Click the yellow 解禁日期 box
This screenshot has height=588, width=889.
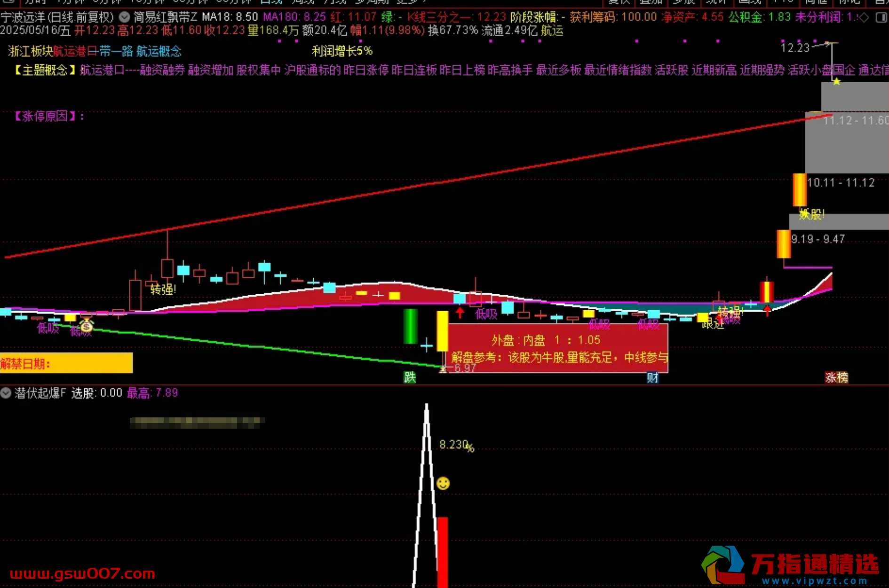[66, 363]
